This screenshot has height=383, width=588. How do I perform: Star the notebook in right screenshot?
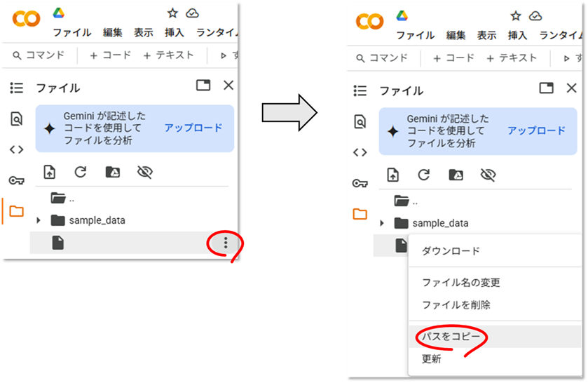[516, 15]
